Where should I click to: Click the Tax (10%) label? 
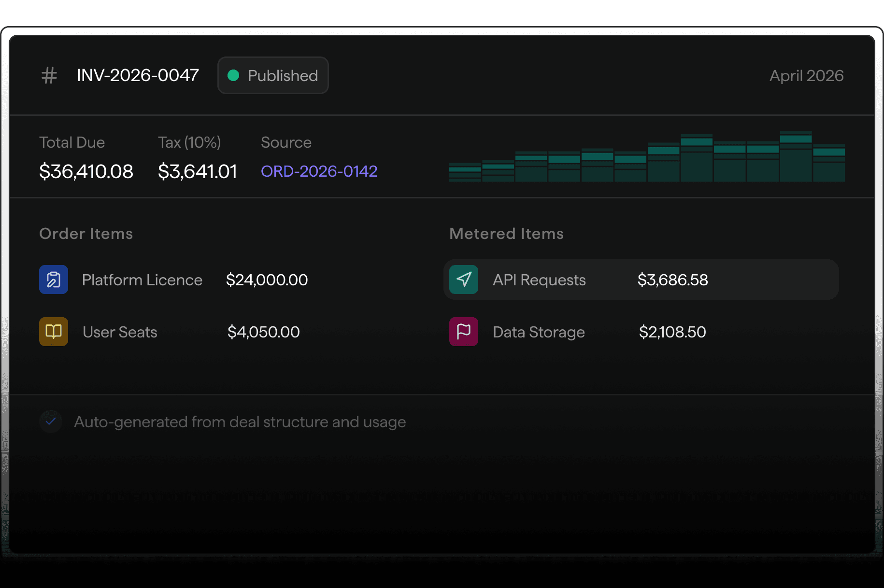tap(189, 142)
